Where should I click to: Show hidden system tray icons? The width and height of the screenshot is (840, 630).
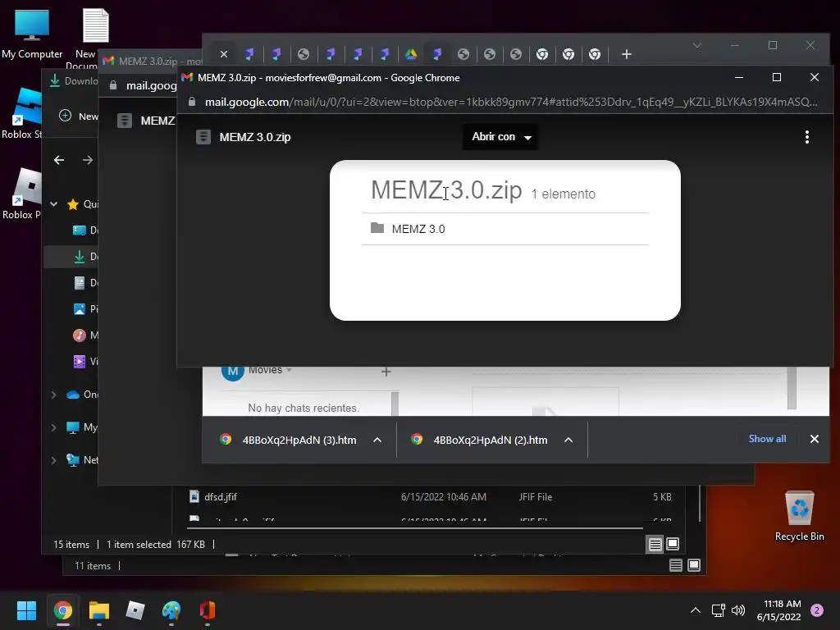click(x=696, y=610)
